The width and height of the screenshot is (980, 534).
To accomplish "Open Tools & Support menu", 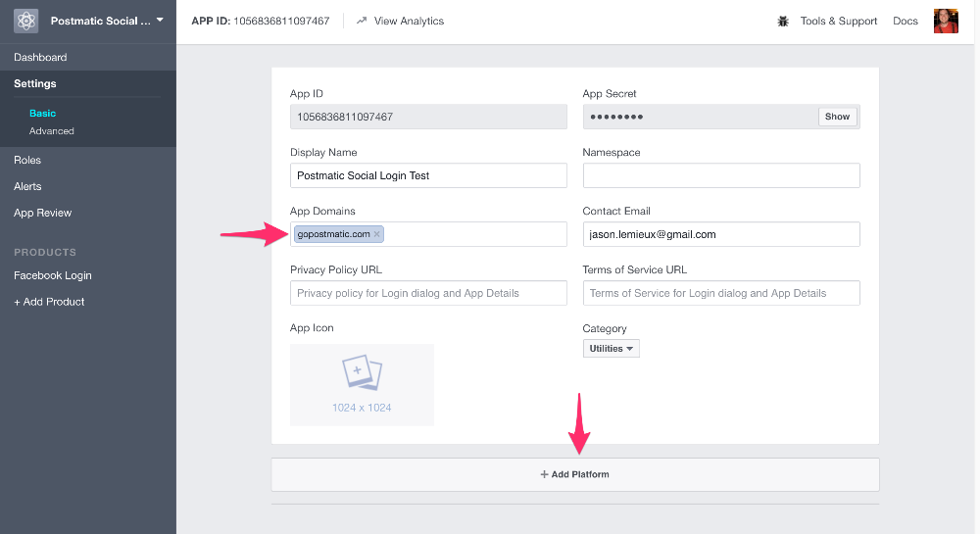I will pos(838,21).
